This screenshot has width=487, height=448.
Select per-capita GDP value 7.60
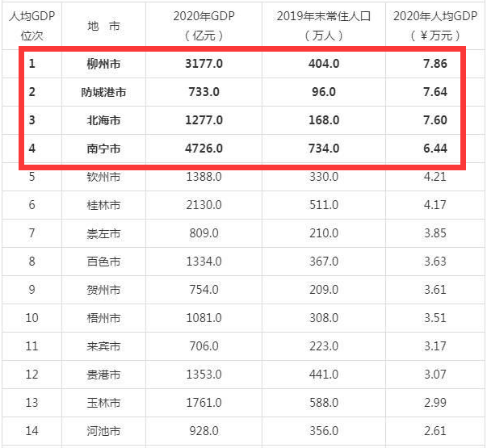[435, 120]
